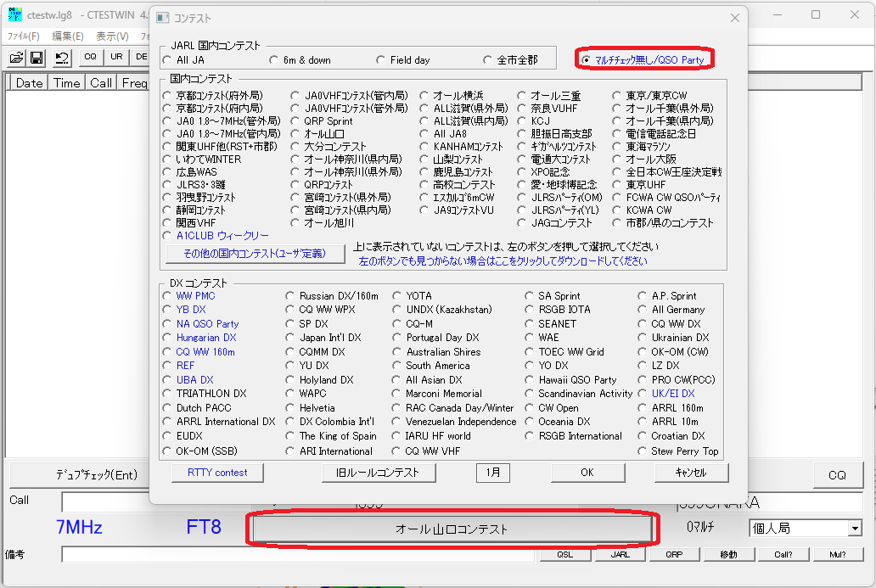This screenshot has height=588, width=876.
Task: Click the contest download link text
Action: tap(503, 260)
